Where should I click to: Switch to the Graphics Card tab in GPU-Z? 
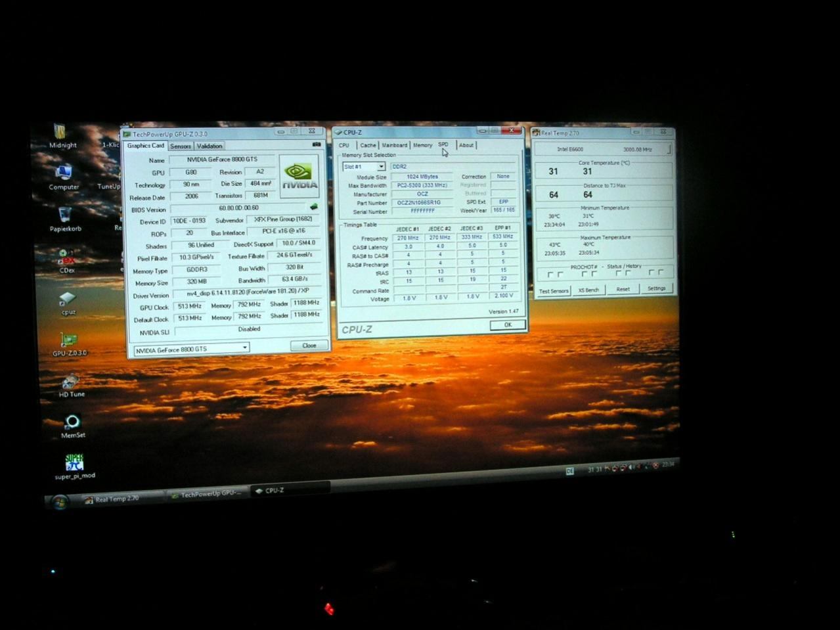pyautogui.click(x=146, y=146)
